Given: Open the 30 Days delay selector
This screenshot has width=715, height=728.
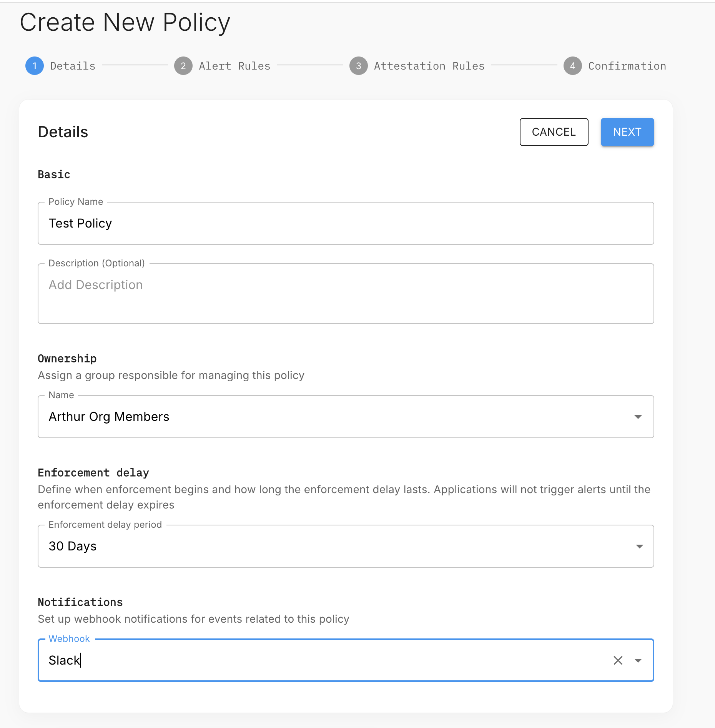Looking at the screenshot, I should click(346, 546).
